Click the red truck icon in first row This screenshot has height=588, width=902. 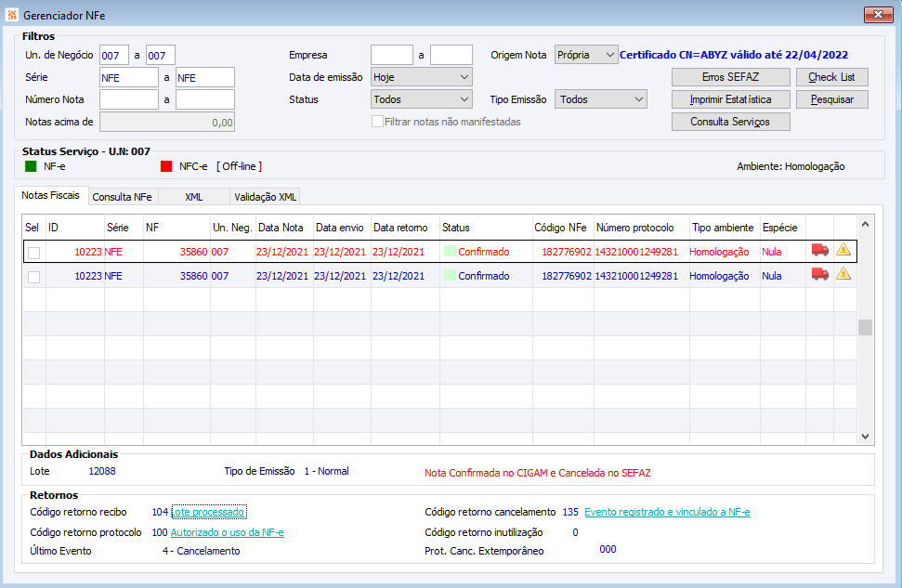point(819,250)
